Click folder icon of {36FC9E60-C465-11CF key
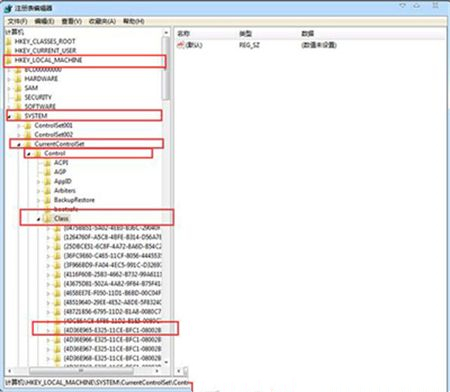The height and width of the screenshot is (392, 450). pos(57,256)
